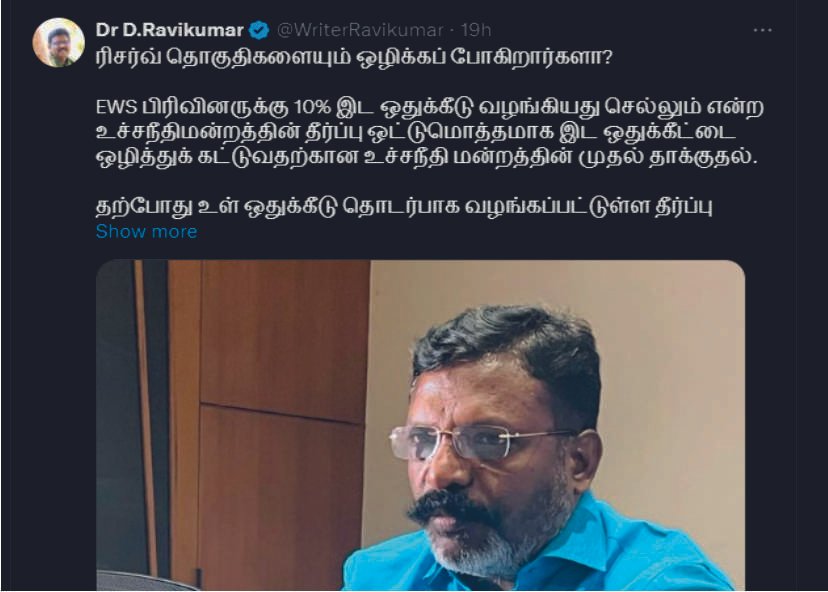Open Dr D.Ravikumar's profile avatar picture
Viewport: 828px width, 592px height.
click(59, 43)
